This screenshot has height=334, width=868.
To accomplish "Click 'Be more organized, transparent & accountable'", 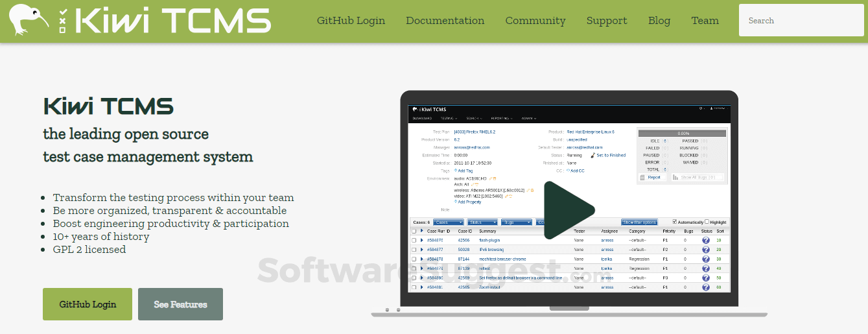I will pyautogui.click(x=170, y=211).
